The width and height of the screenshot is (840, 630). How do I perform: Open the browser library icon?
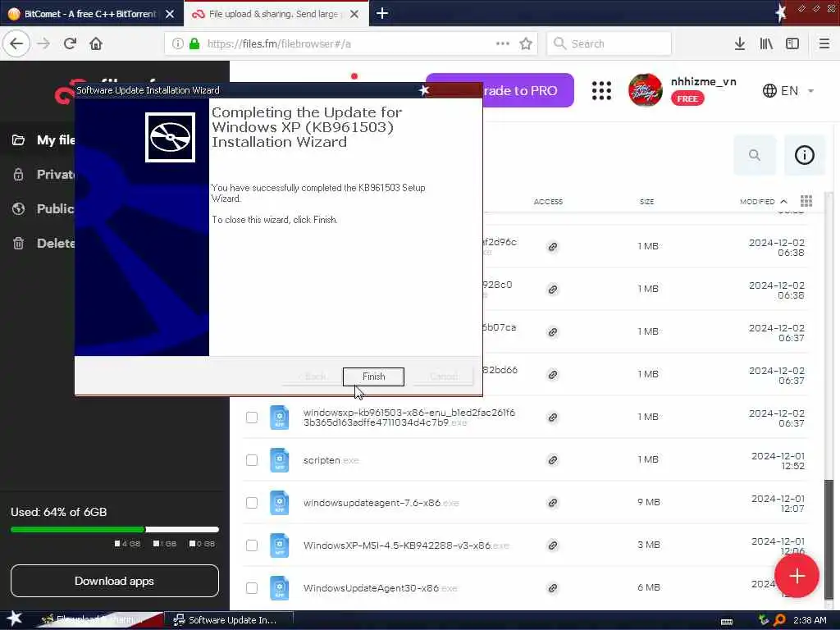click(766, 44)
